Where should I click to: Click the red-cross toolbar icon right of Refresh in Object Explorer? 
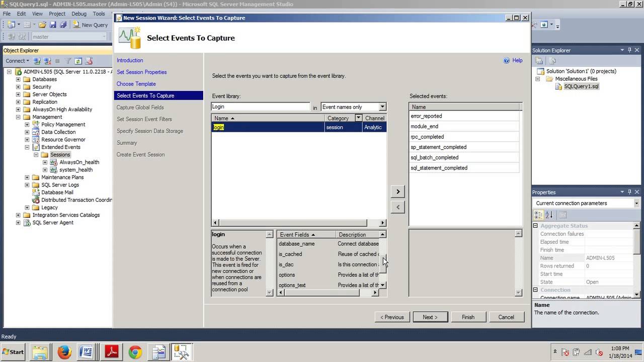(89, 61)
